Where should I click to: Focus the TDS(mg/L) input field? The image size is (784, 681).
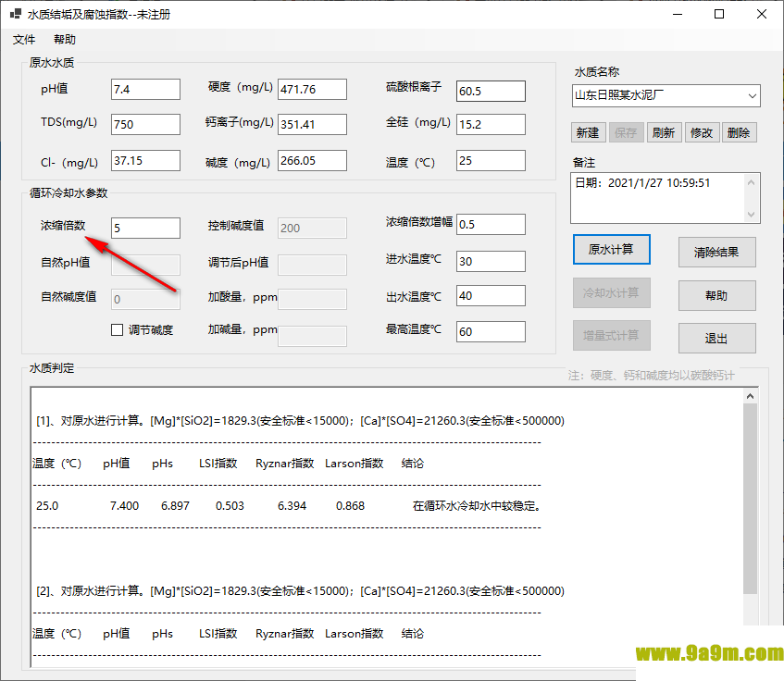(x=145, y=124)
